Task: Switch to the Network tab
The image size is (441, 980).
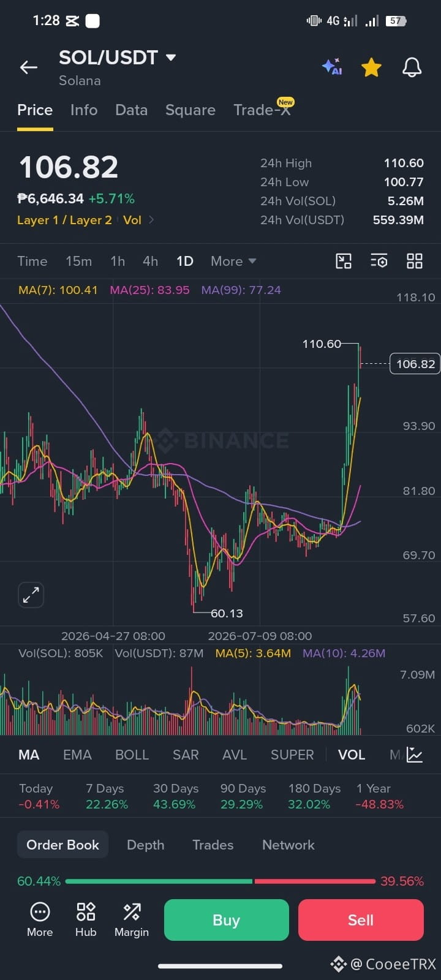Action: coord(288,845)
